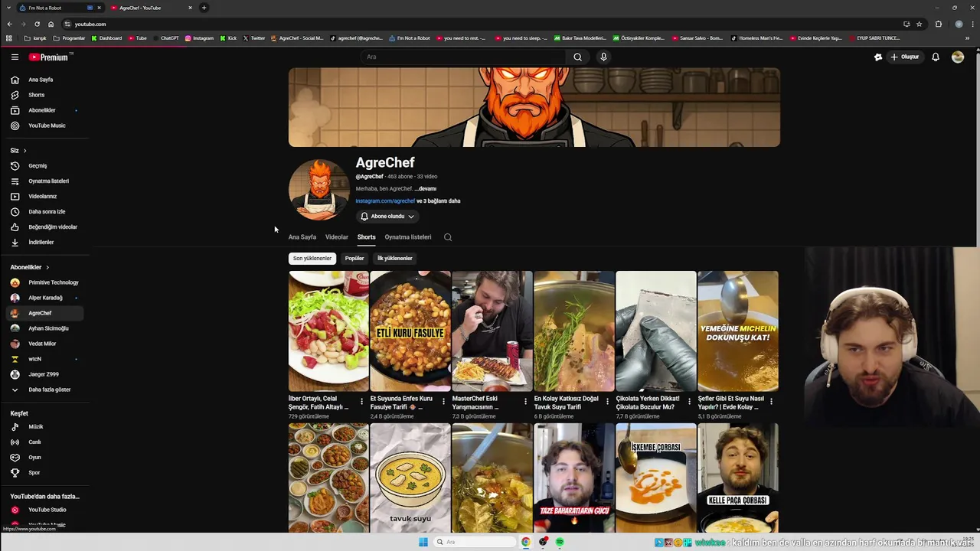Click the Oluştur create button

click(905, 57)
